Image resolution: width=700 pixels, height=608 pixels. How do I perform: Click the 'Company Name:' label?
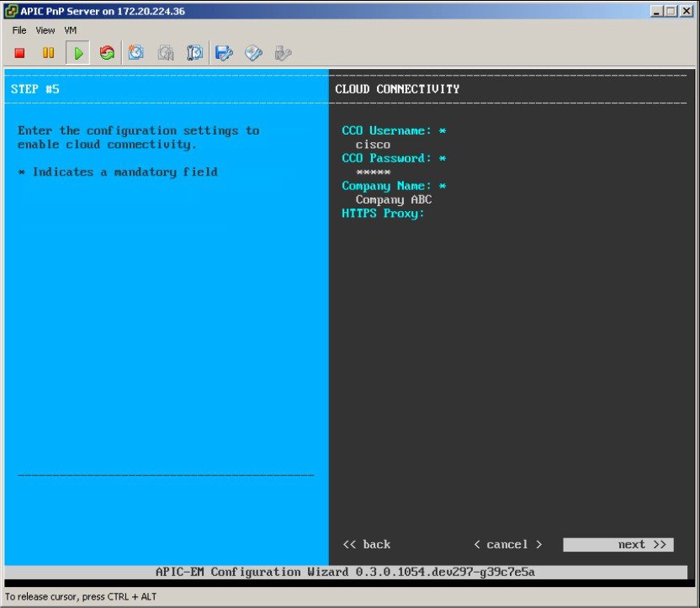(x=387, y=186)
